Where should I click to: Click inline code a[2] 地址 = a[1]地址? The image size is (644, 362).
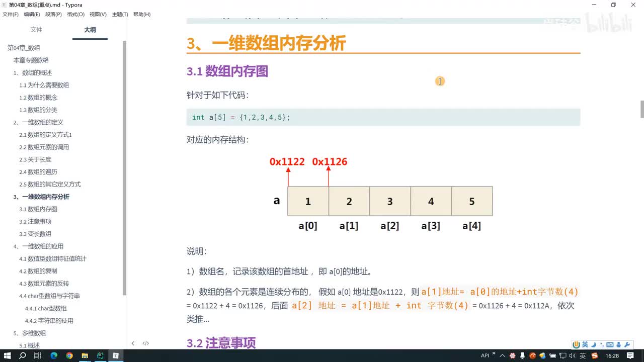pyautogui.click(x=380, y=306)
